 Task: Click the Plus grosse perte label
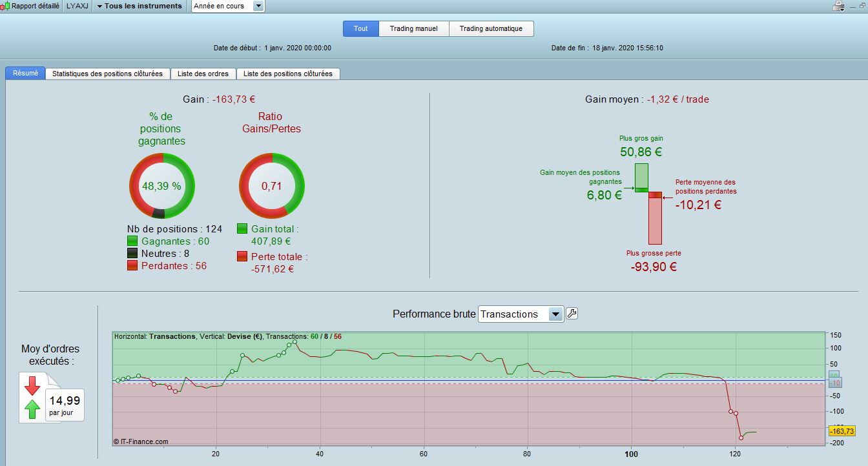click(654, 253)
